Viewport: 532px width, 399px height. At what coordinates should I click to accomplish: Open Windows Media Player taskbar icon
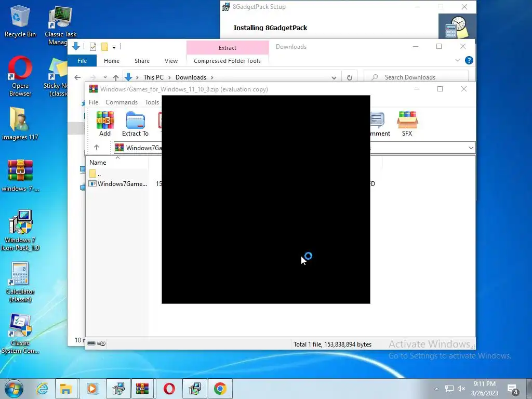point(92,389)
